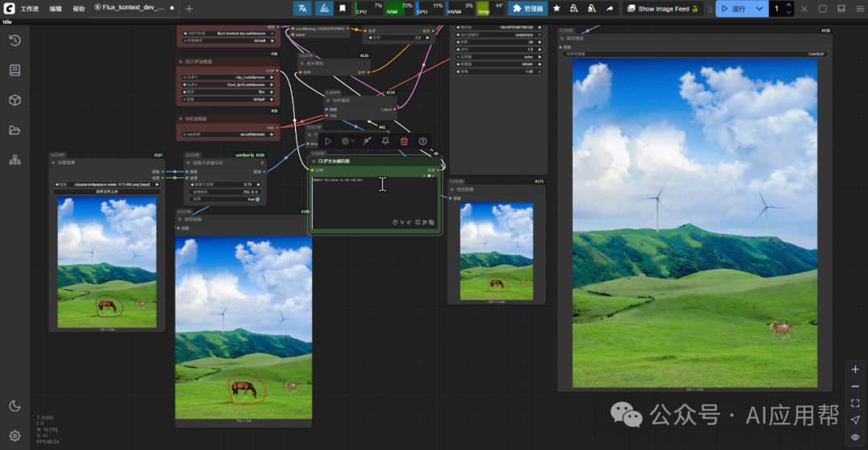
Task: Click Show Image Feed button
Action: tap(662, 8)
